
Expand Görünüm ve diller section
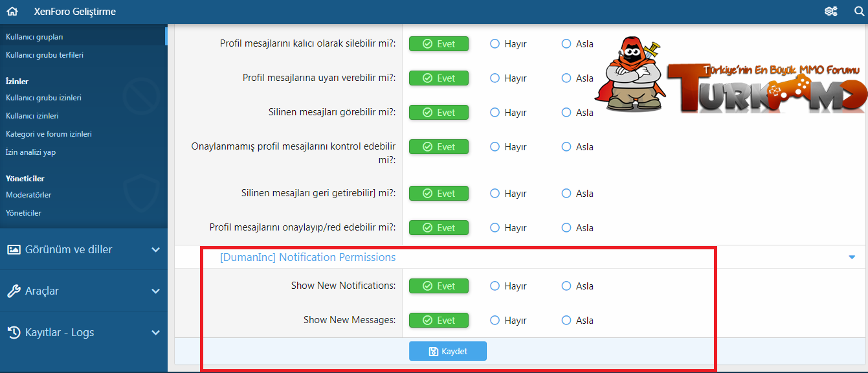(83, 249)
